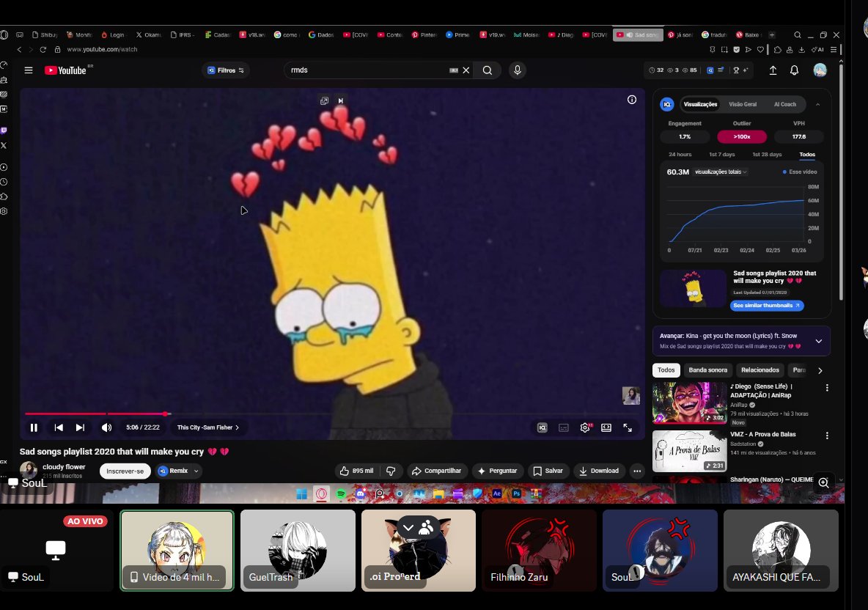Open the Filtros filter button
Viewport: 868px width, 610px height.
225,70
